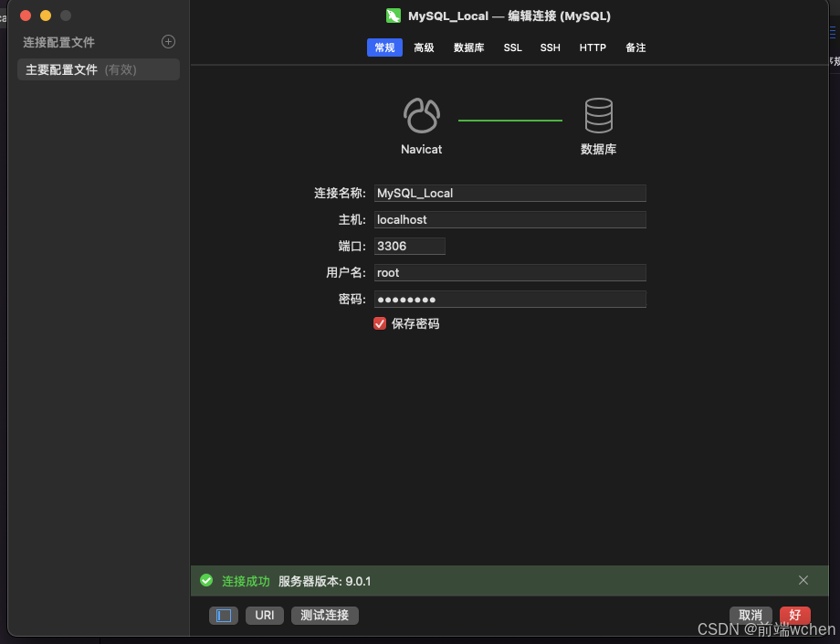Switch to the SSL tab
The height and width of the screenshot is (644, 840).
point(513,48)
